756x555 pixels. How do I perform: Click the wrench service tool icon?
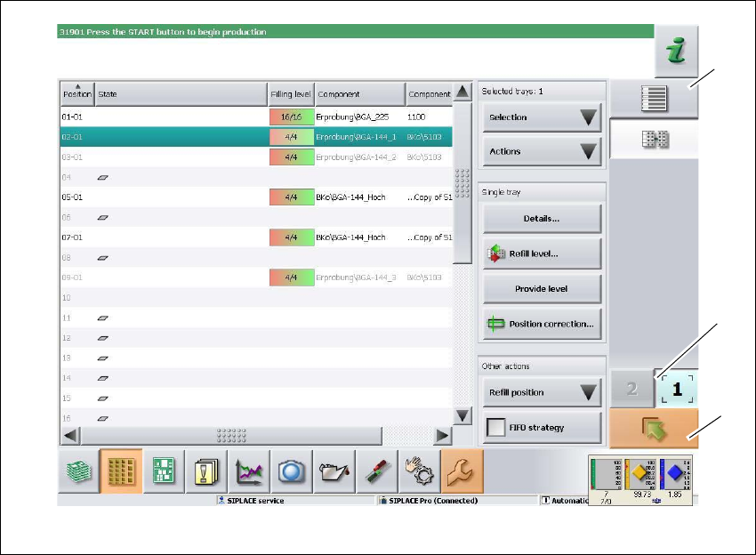(462, 471)
